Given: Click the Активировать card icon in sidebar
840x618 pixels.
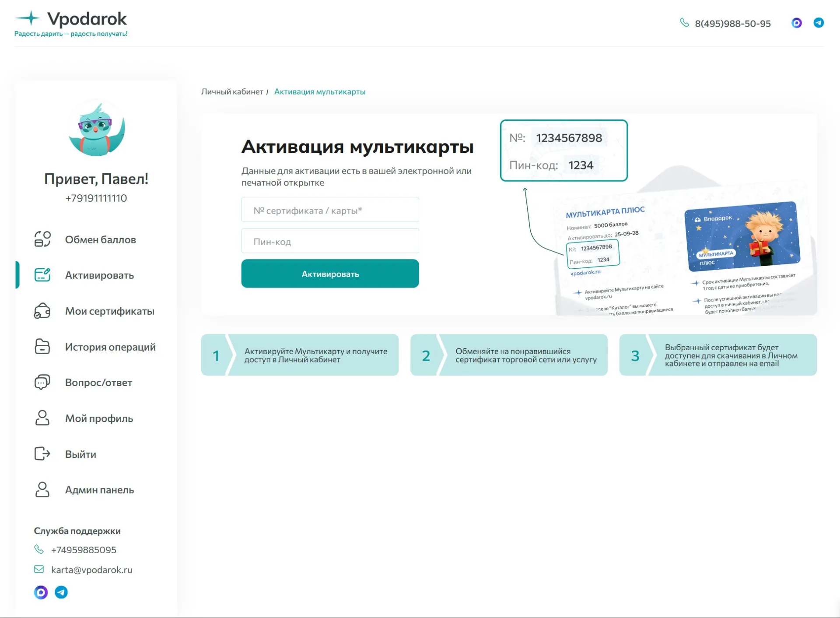Looking at the screenshot, I should point(42,275).
